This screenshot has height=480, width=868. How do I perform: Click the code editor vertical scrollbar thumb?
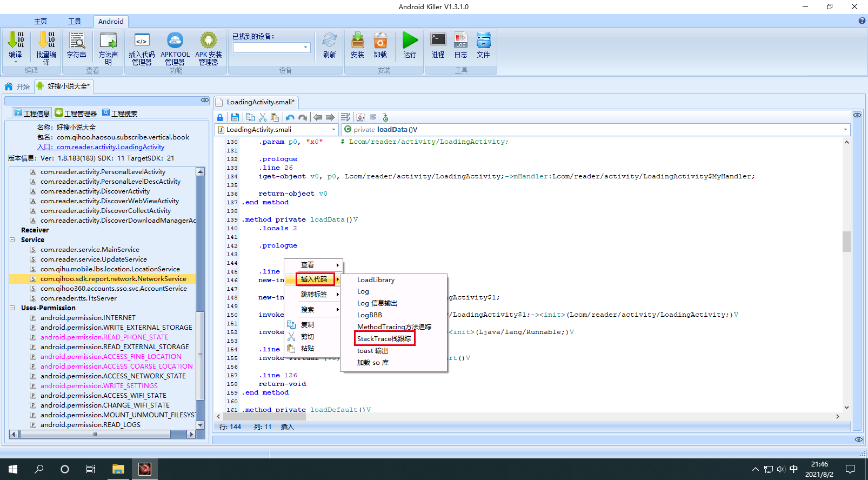pos(846,242)
